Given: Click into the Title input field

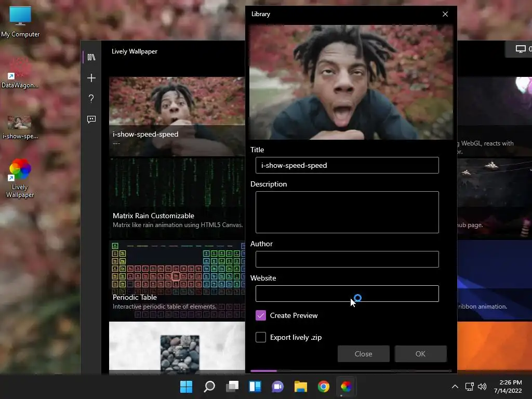Looking at the screenshot, I should pyautogui.click(x=347, y=165).
